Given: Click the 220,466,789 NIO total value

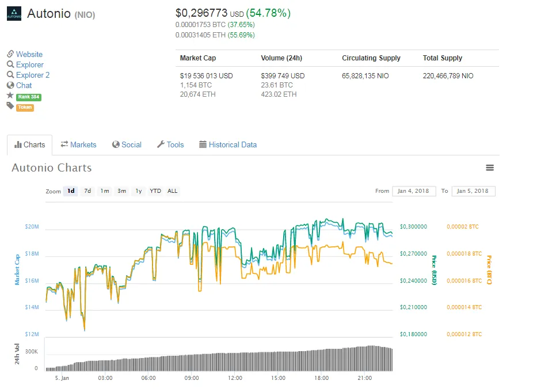Looking at the screenshot, I should coord(448,75).
